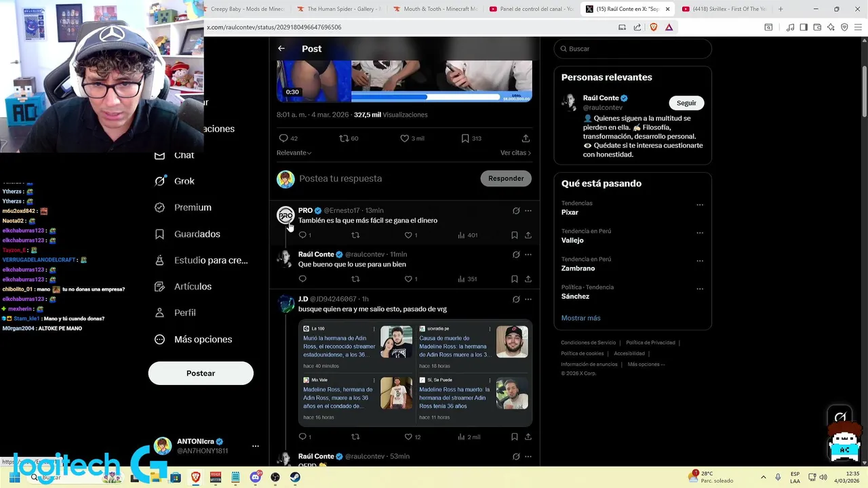Click the Brave Shields lion icon

pos(654,27)
